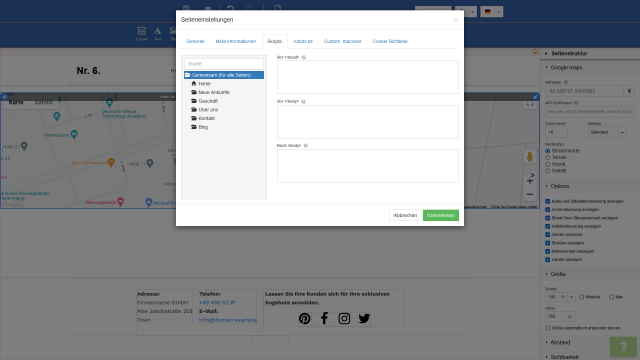Switch to the Meta Informationen tab
This screenshot has width=640, height=360.
[236, 42]
